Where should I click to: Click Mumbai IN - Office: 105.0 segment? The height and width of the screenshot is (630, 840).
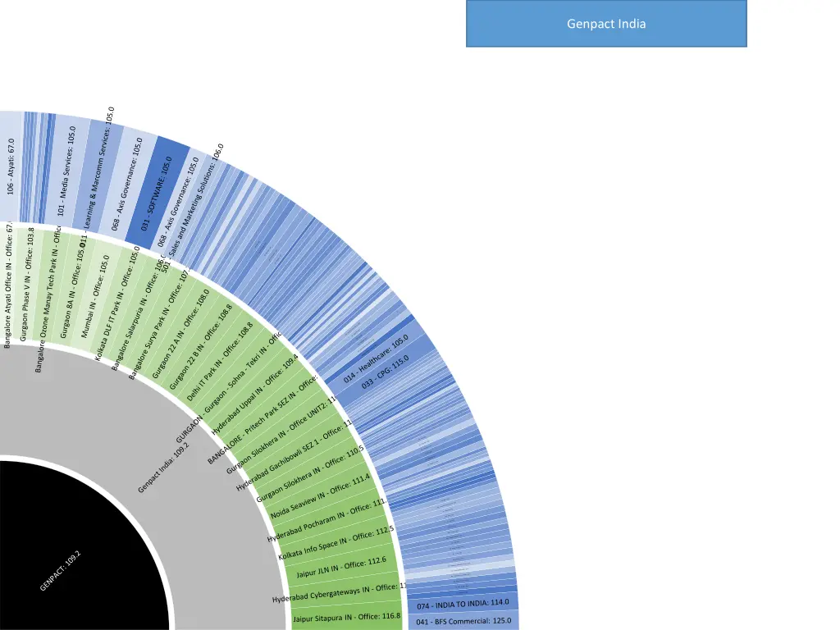tap(95, 296)
